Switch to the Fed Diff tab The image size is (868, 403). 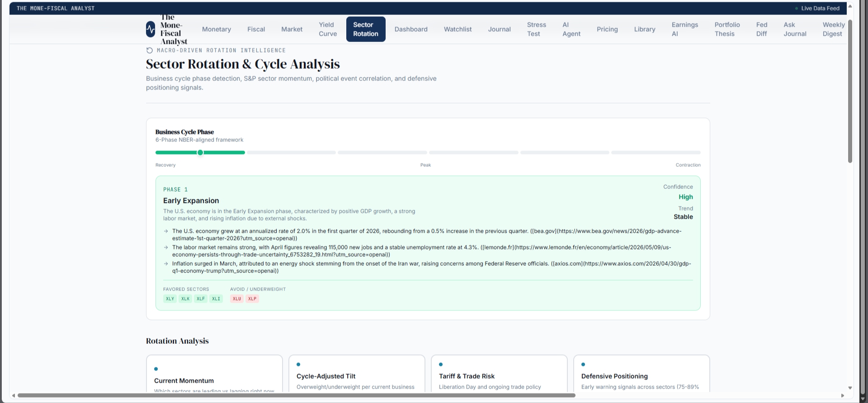[762, 29]
